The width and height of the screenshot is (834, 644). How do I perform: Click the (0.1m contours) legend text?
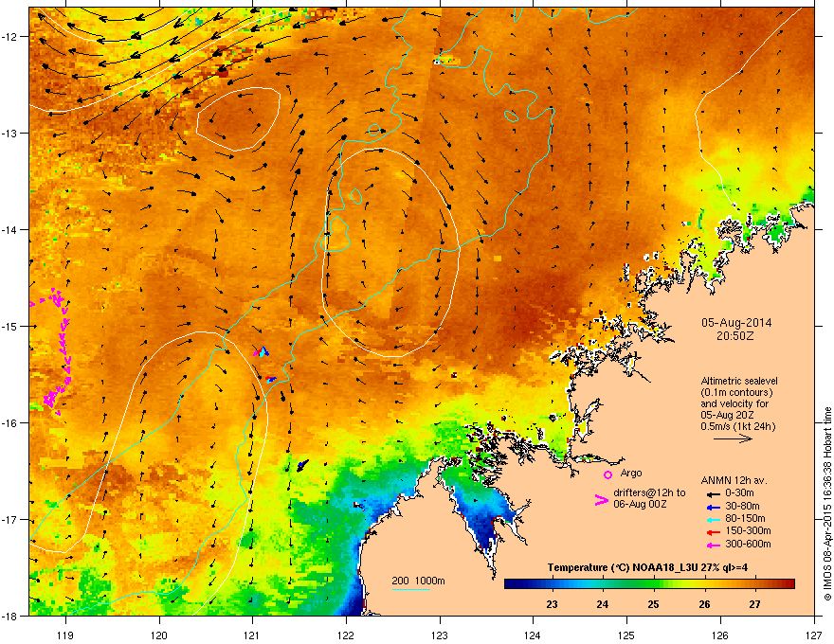(x=736, y=393)
